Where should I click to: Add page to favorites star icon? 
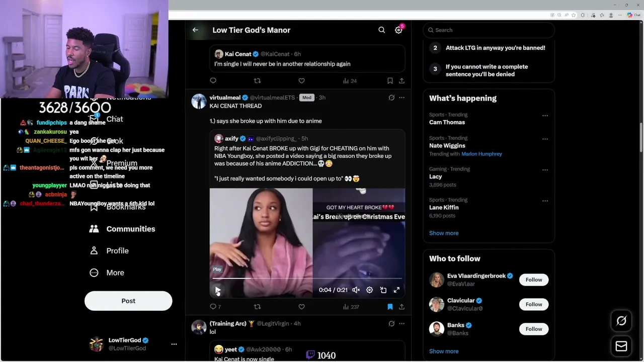(x=573, y=15)
